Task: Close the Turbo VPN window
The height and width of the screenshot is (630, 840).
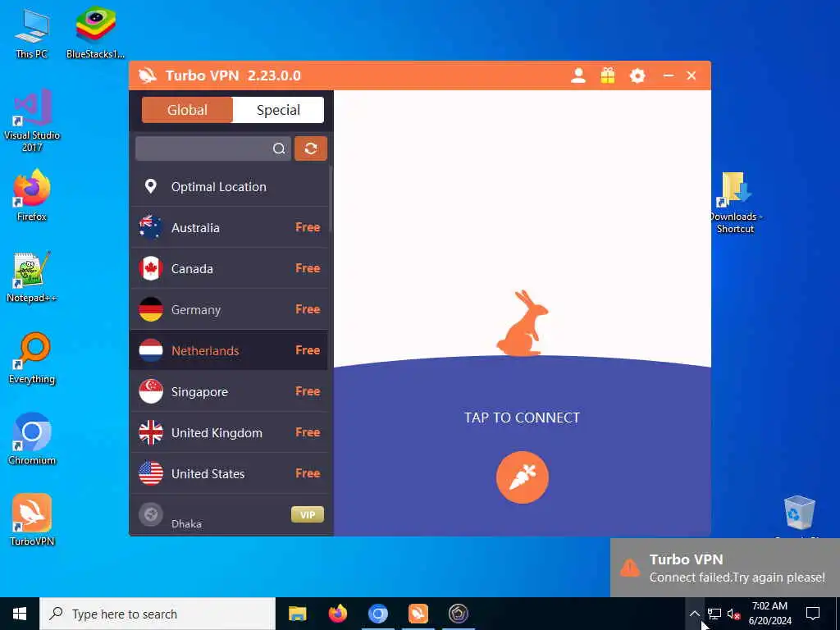Action: 692,75
